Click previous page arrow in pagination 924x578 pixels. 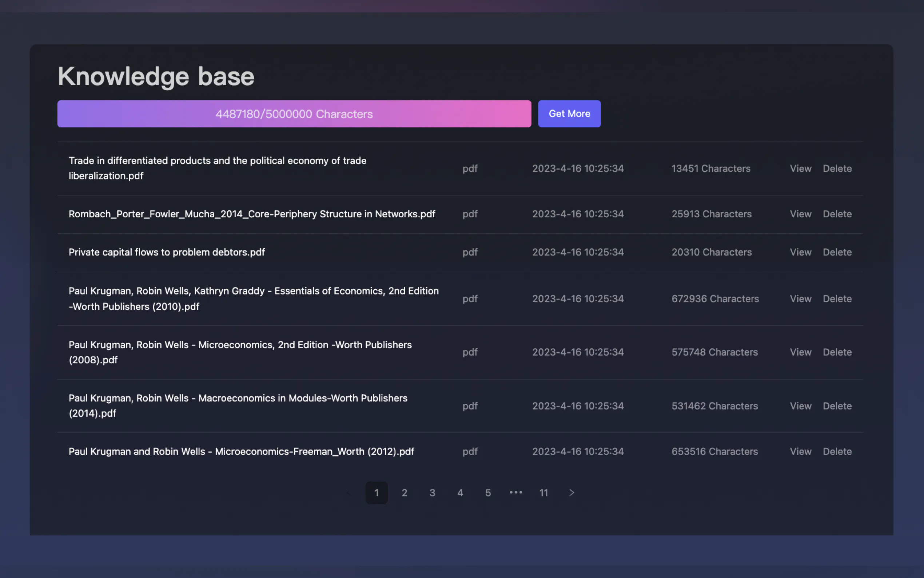coord(349,492)
